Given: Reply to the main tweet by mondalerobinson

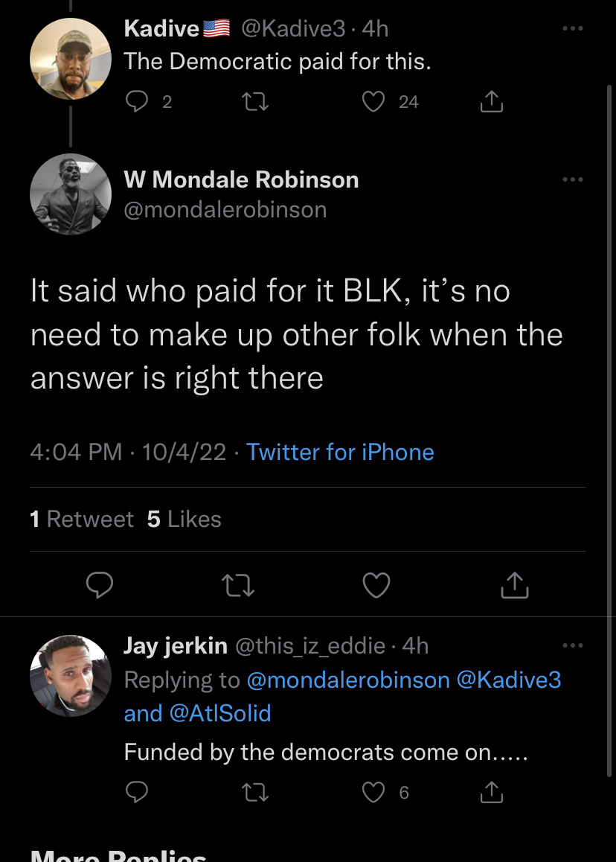Looking at the screenshot, I should click(x=100, y=586).
